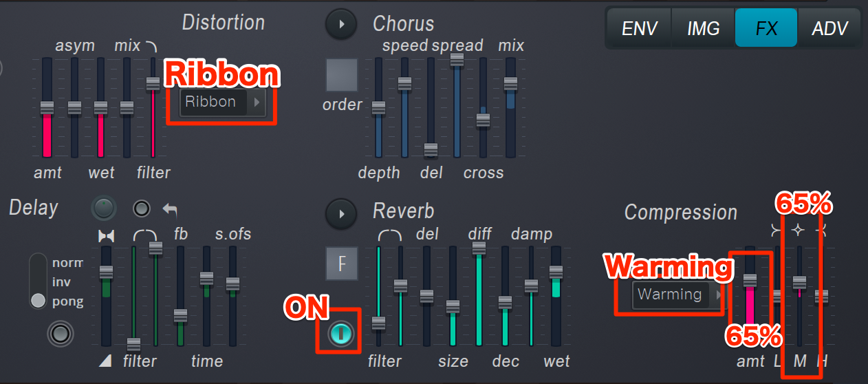Image resolution: width=868 pixels, height=384 pixels.
Task: Open the Warming compression type dropdown
Action: pos(677,295)
